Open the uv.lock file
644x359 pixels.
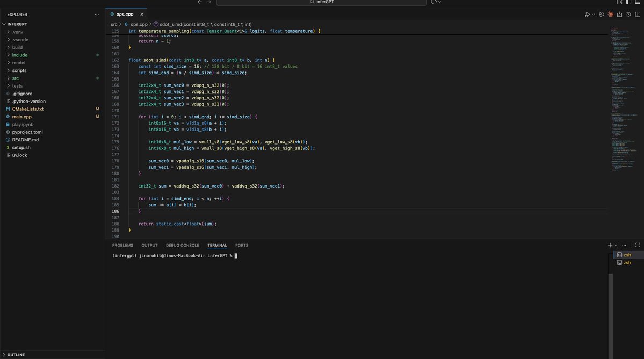click(53, 155)
